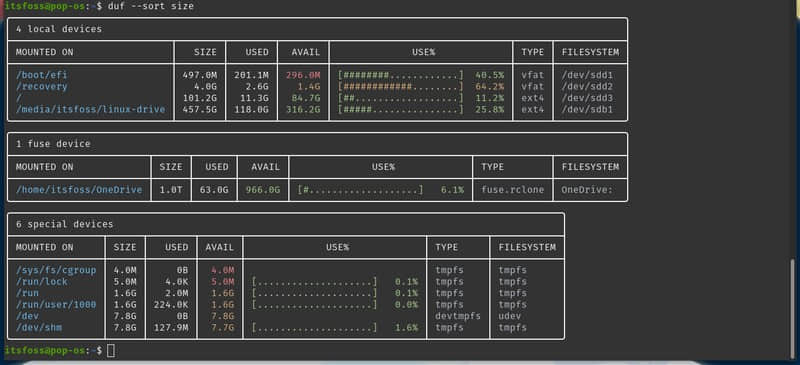Click the '6 special devices' table title
Screen dimensions: 800x365
pyautogui.click(x=64, y=224)
